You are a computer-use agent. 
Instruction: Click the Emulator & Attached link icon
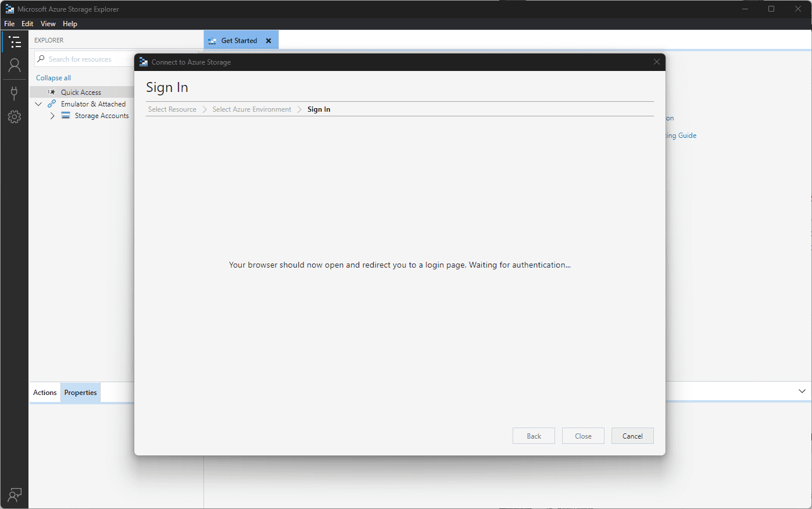tap(52, 104)
